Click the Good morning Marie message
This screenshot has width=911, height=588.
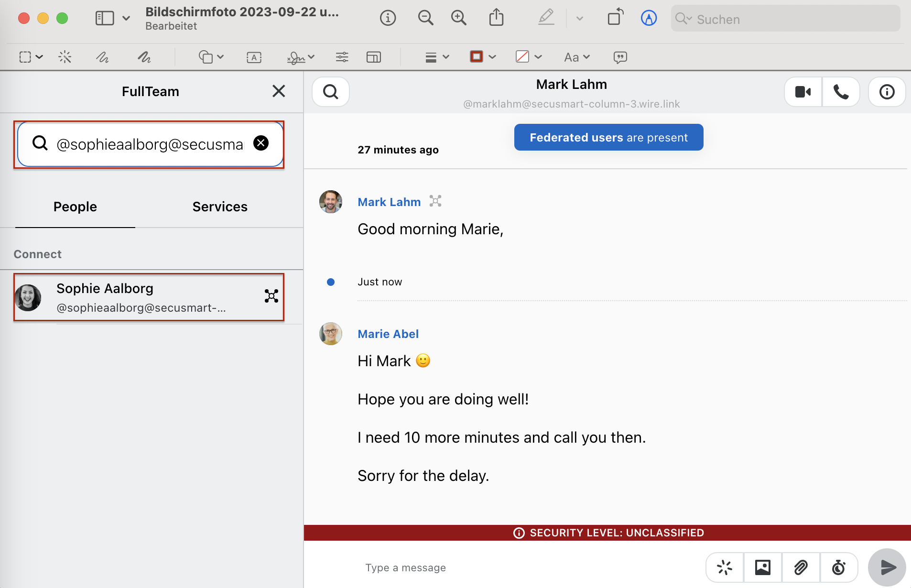(x=431, y=229)
